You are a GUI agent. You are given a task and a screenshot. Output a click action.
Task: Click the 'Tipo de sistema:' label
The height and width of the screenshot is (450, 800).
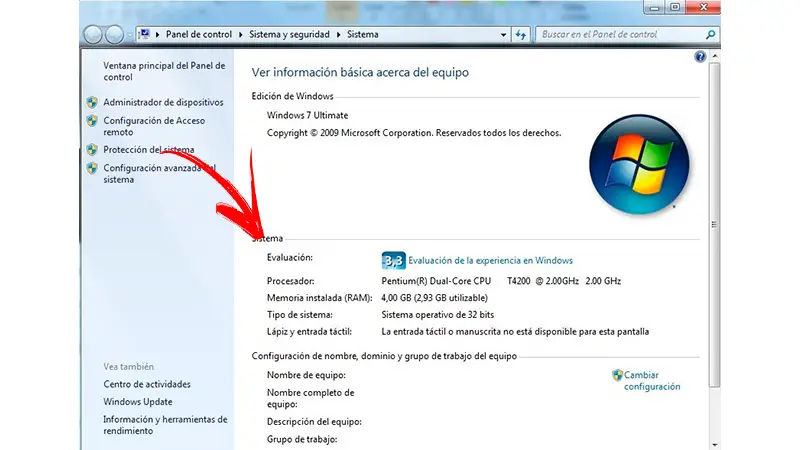299,315
